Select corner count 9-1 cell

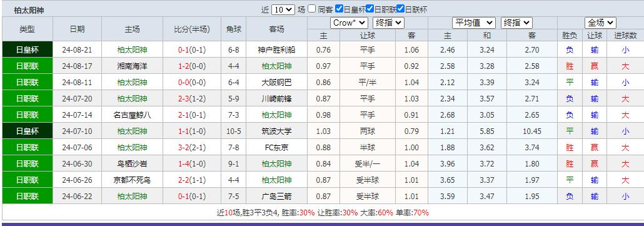(234, 164)
